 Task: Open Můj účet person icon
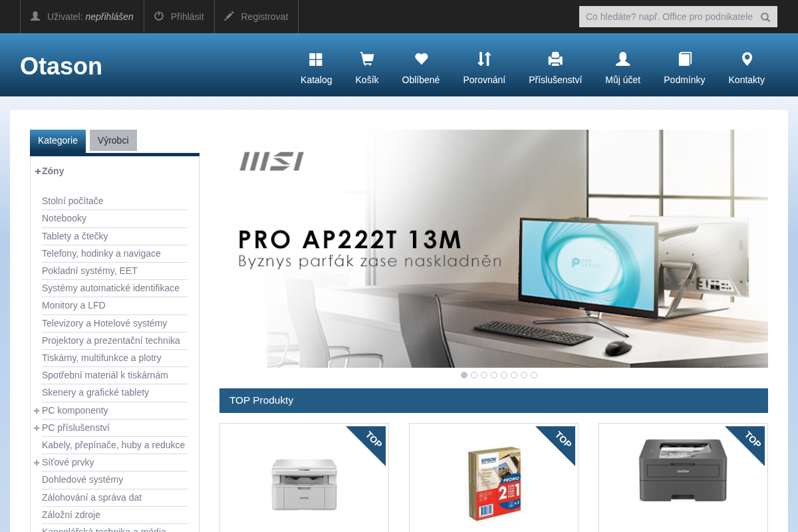click(622, 59)
